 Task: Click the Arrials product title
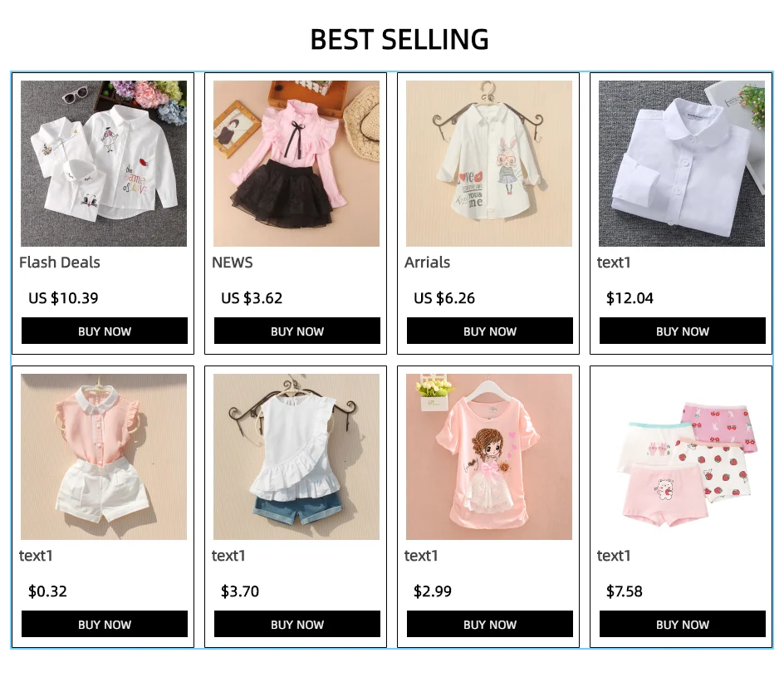[x=427, y=262]
